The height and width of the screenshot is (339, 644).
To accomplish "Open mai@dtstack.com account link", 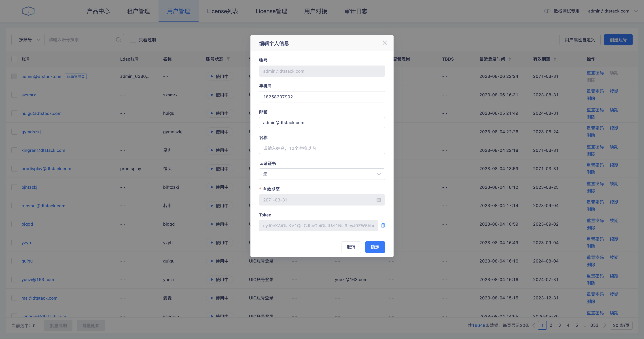I will [x=39, y=298].
